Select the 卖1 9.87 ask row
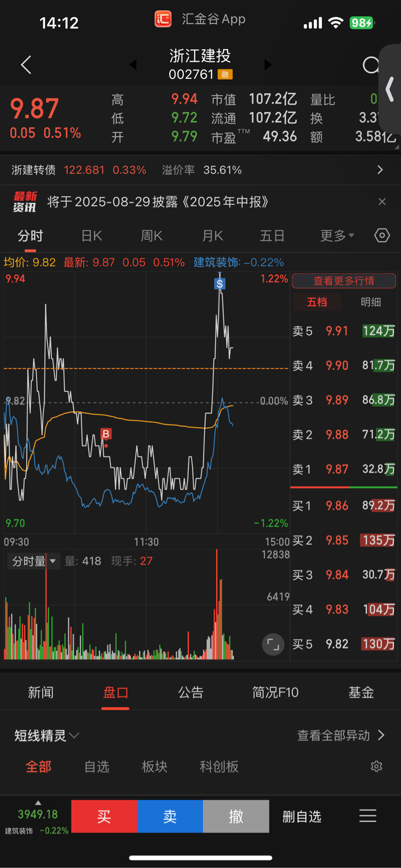The height and width of the screenshot is (868, 401). 344,469
